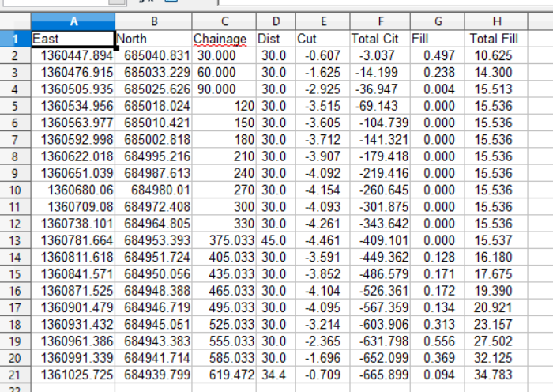Select Fill value 0.556 cell

tap(437, 341)
